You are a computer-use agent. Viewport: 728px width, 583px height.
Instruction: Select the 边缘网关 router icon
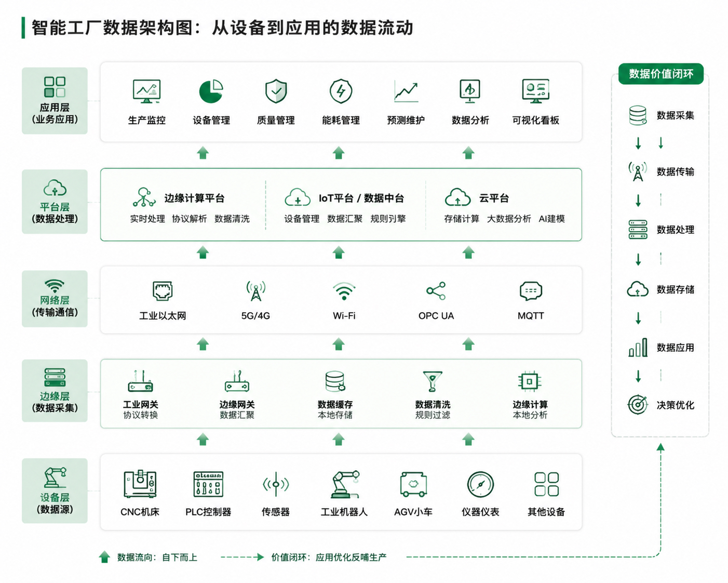(237, 381)
